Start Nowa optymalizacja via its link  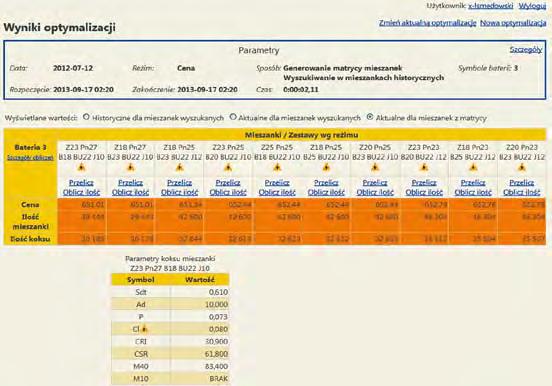point(513,23)
